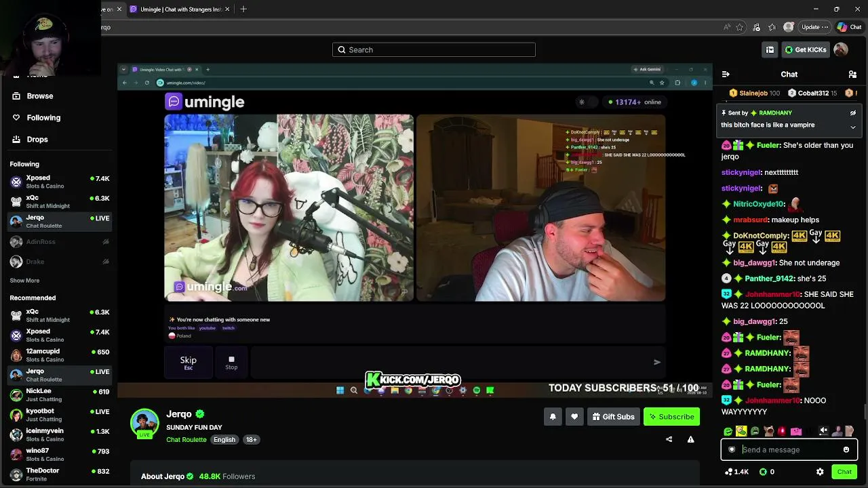Click the report warning triangle icon
This screenshot has width=868, height=488.
pos(690,439)
